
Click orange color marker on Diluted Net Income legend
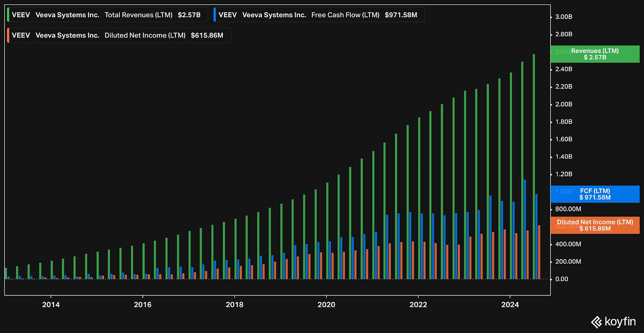(8, 35)
